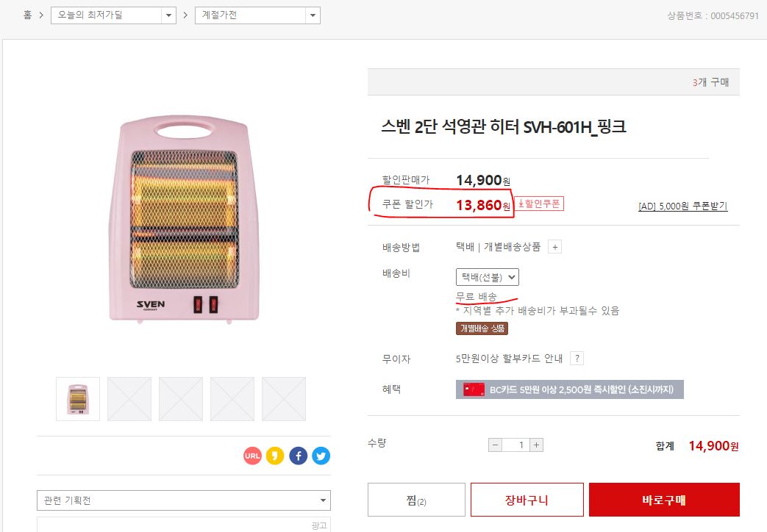Expand the 관련 기획전 dropdown
767x532 pixels.
pos(183,500)
